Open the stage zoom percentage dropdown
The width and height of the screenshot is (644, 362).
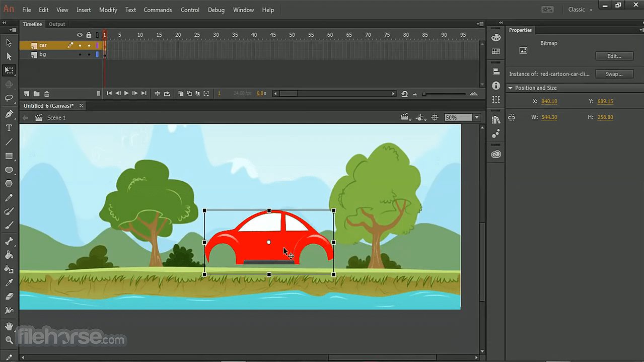point(476,117)
